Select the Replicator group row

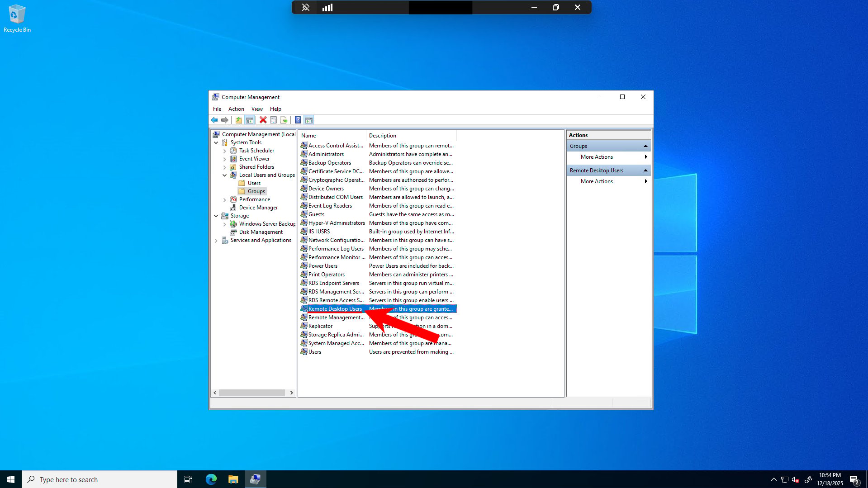[378, 326]
